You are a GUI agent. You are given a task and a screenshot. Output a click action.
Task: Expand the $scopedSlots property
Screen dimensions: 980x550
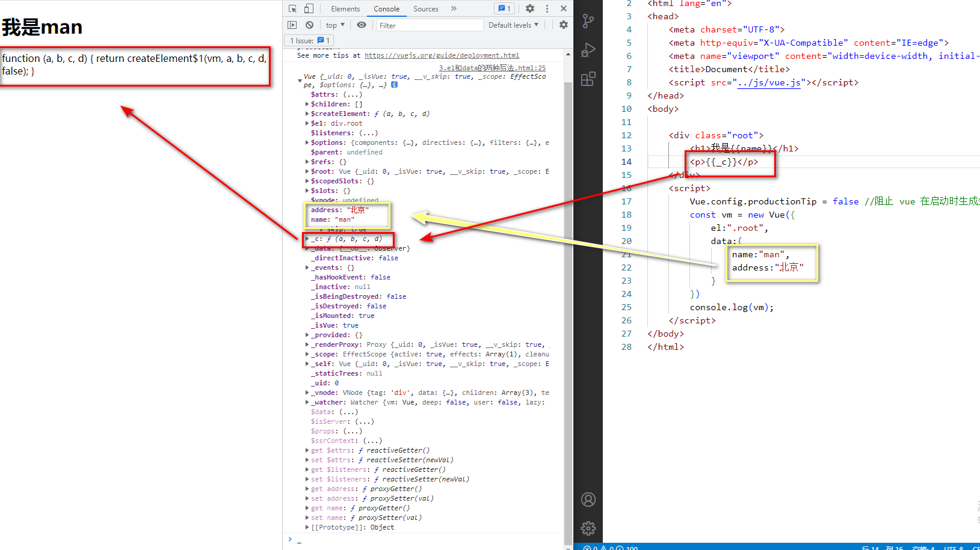click(x=307, y=181)
